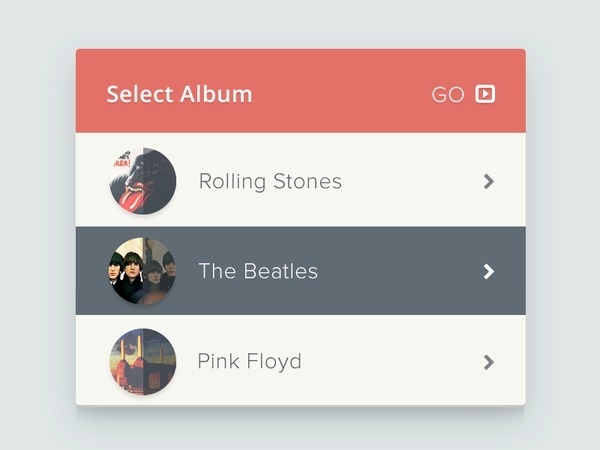Click the play icon beside GO
Image resolution: width=600 pixels, height=450 pixels.
pyautogui.click(x=485, y=94)
